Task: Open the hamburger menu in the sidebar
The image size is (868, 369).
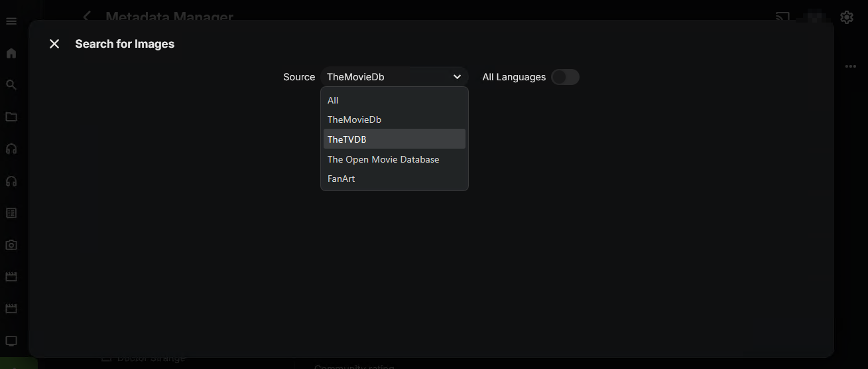Action: [11, 21]
